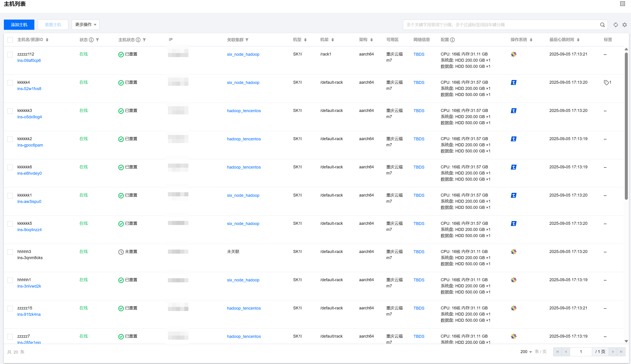Click the search magnifier icon
The width and height of the screenshot is (631, 364).
(x=602, y=25)
